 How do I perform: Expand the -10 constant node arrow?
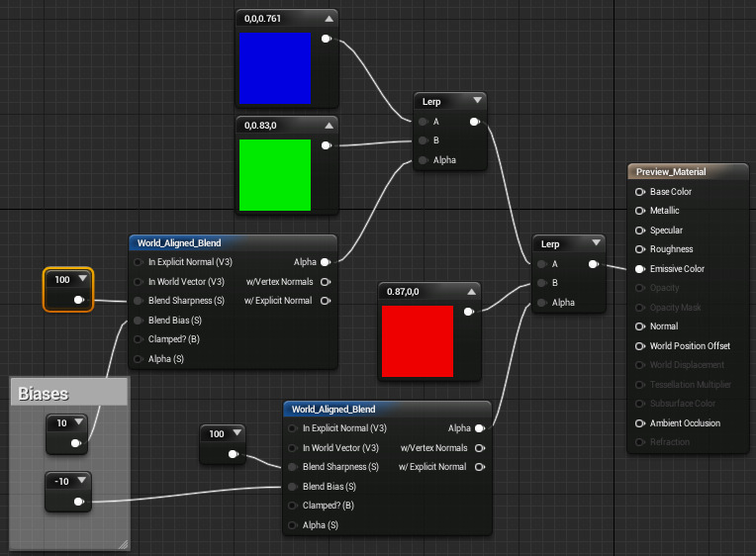coord(82,481)
